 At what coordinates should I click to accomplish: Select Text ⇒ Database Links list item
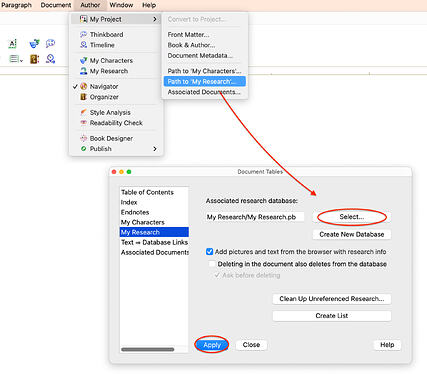tap(154, 242)
